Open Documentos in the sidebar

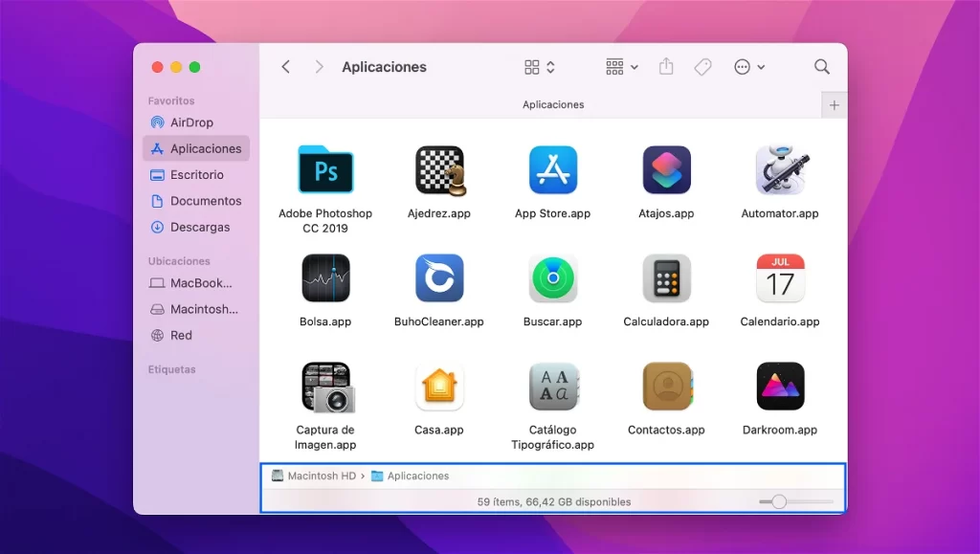point(196,201)
